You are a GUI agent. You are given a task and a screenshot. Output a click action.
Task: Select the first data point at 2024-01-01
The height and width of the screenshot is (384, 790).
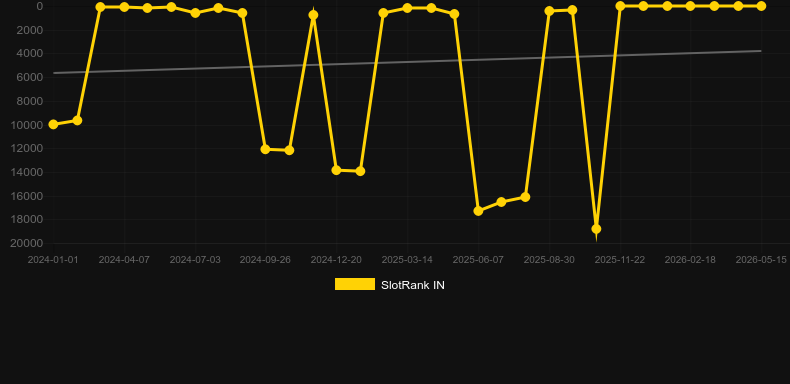53,124
